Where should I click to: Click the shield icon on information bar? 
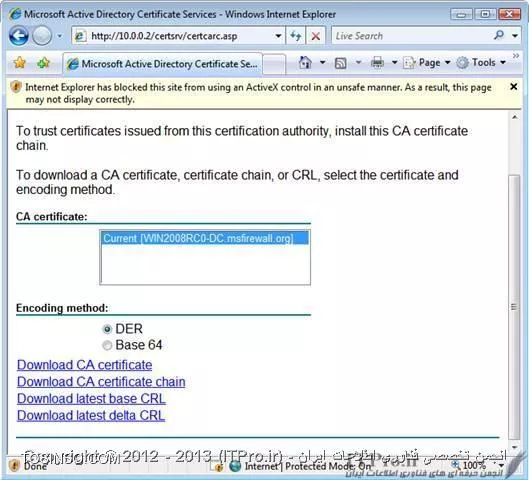pos(16,87)
